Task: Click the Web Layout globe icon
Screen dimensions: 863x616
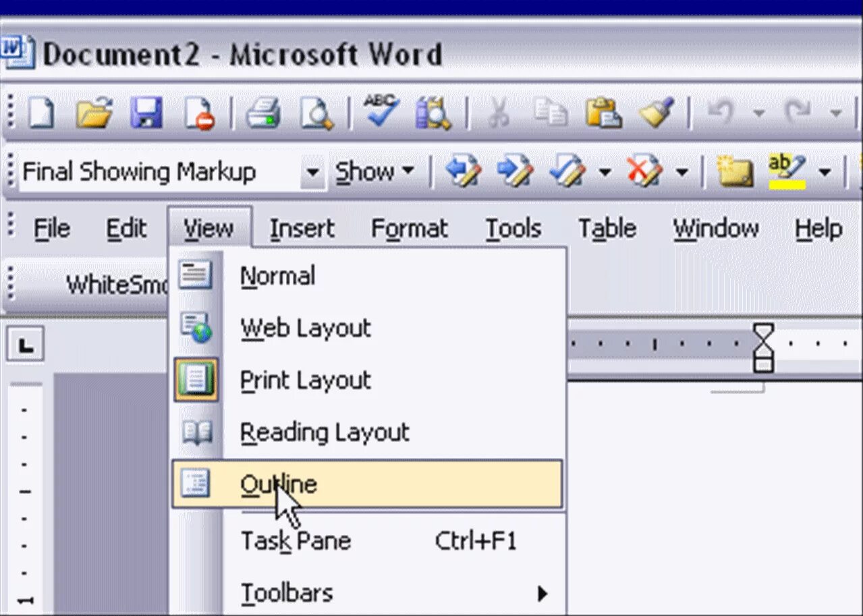Action: 196,329
